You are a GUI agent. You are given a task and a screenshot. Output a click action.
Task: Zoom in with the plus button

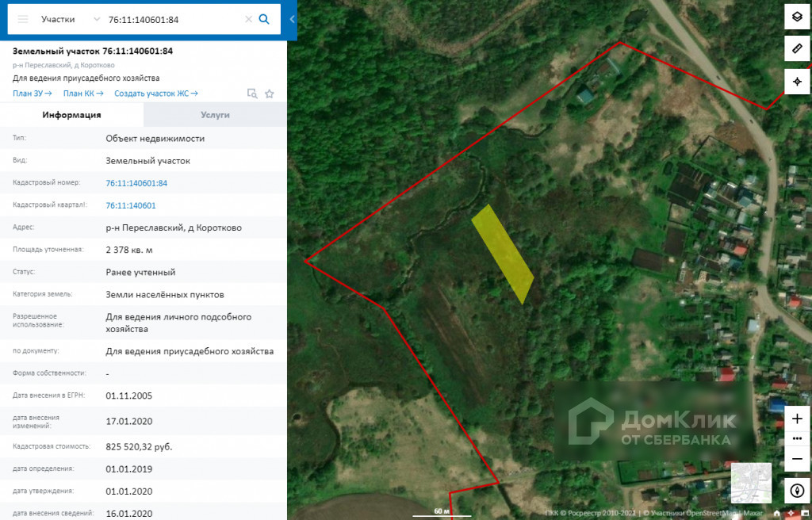797,419
